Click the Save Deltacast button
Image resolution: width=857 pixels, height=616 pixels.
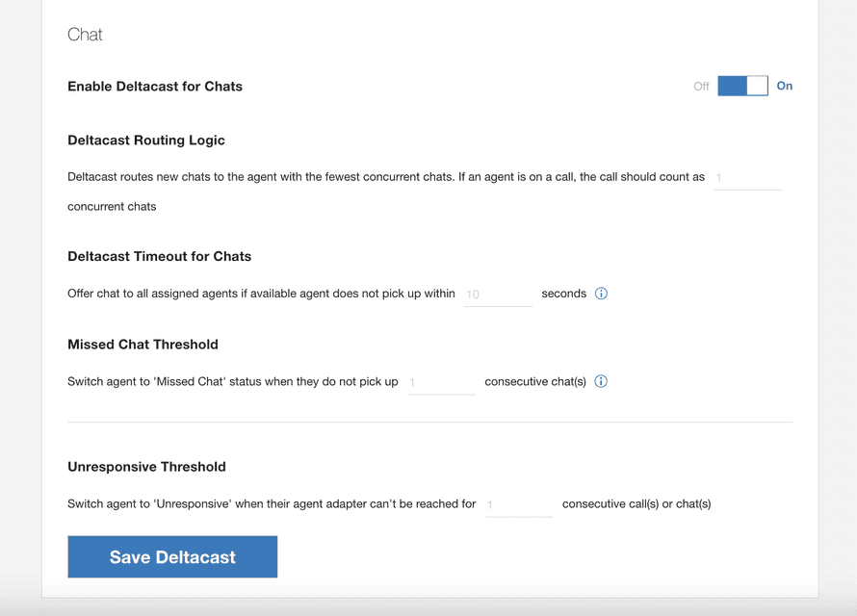pos(172,556)
